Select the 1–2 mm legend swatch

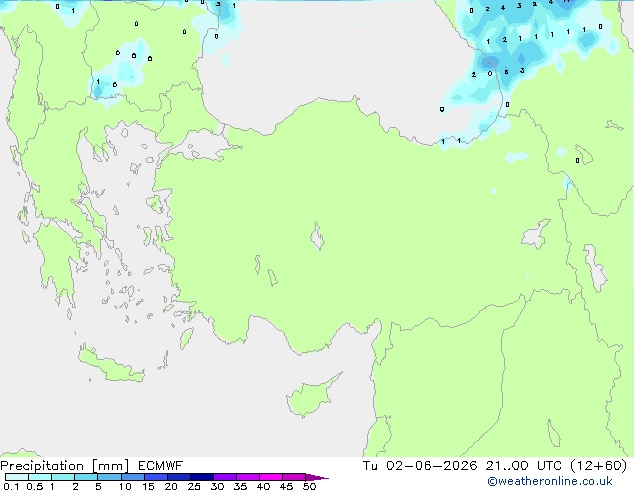point(63,477)
